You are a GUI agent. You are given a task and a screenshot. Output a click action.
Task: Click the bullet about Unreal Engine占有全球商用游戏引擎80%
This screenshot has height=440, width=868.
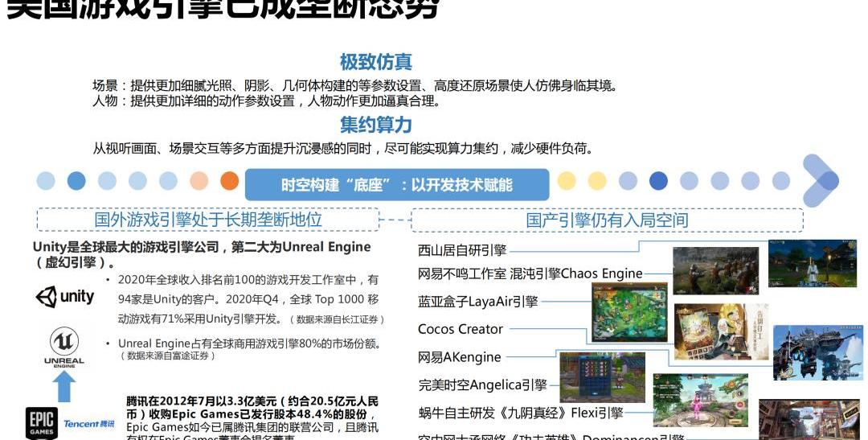click(x=250, y=343)
